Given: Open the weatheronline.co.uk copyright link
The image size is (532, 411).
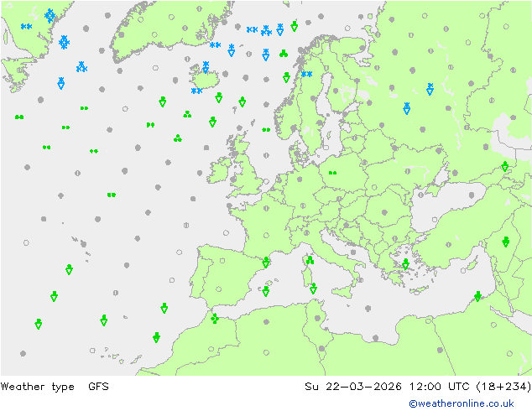Looking at the screenshot, I should (x=461, y=403).
